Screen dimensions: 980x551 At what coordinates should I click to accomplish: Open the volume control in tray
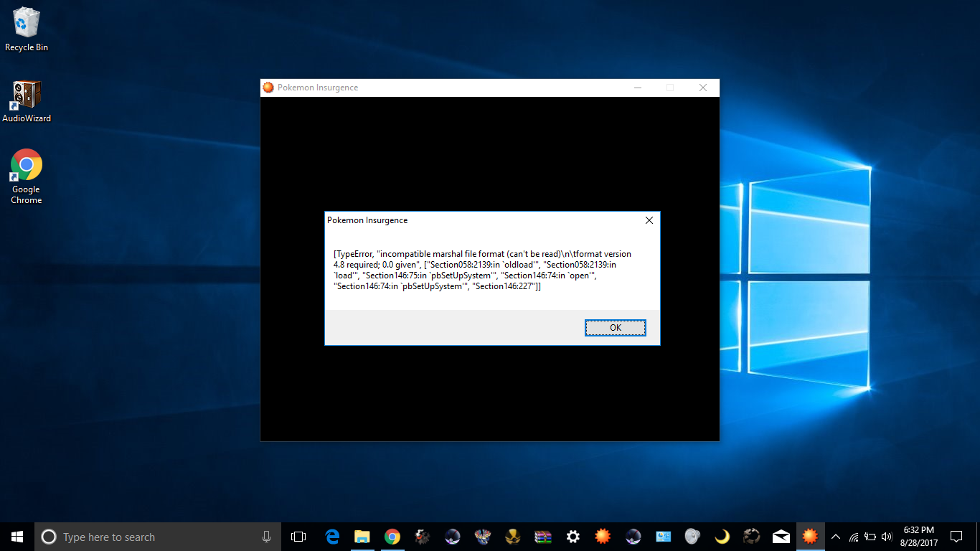point(887,537)
